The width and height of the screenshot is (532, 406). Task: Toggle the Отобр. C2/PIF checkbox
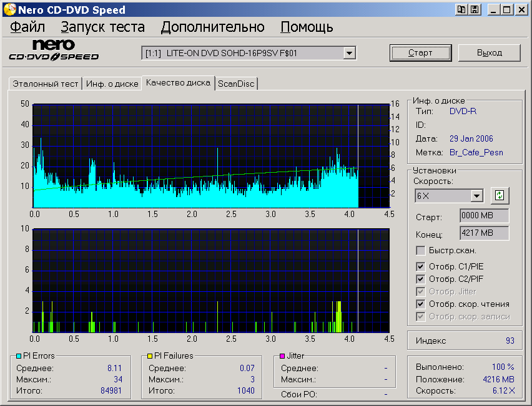421,279
